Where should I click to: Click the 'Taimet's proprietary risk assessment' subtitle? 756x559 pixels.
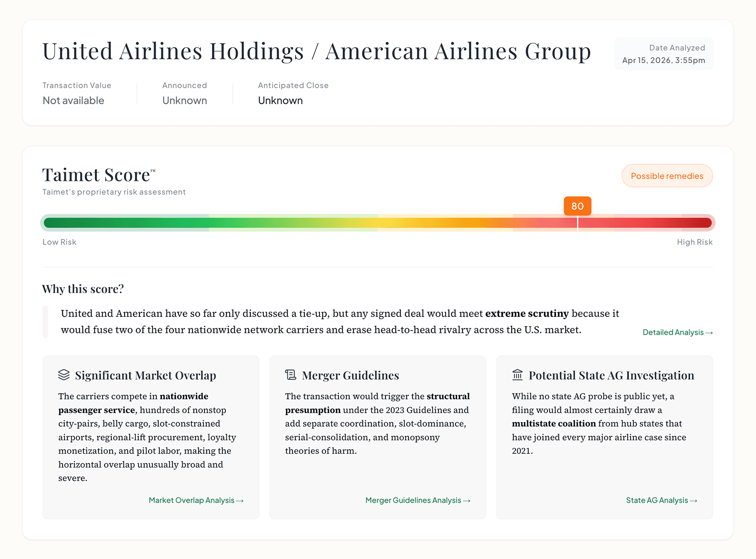coord(114,192)
